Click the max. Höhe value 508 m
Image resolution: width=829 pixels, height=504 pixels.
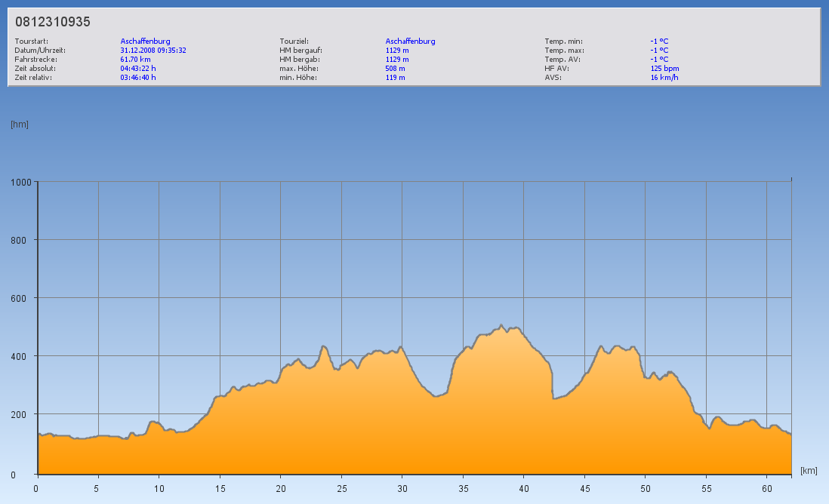point(396,68)
